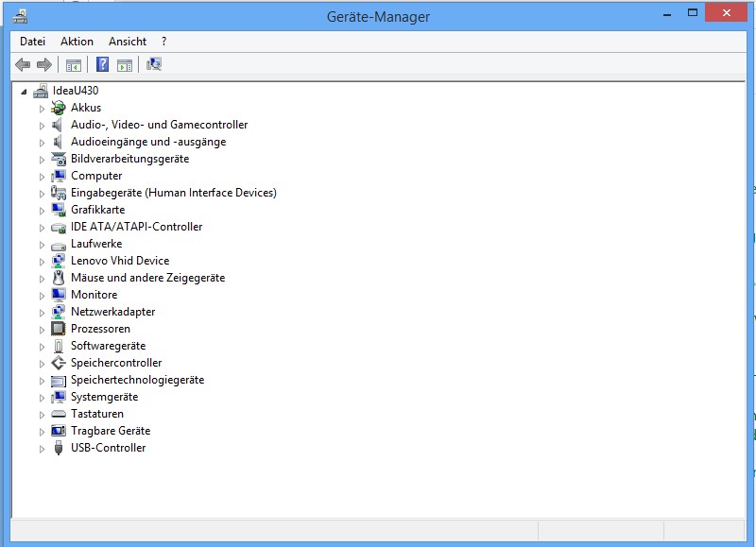Image resolution: width=756 pixels, height=547 pixels.
Task: Click the Geräte-Manager title bar icon
Action: pyautogui.click(x=20, y=16)
